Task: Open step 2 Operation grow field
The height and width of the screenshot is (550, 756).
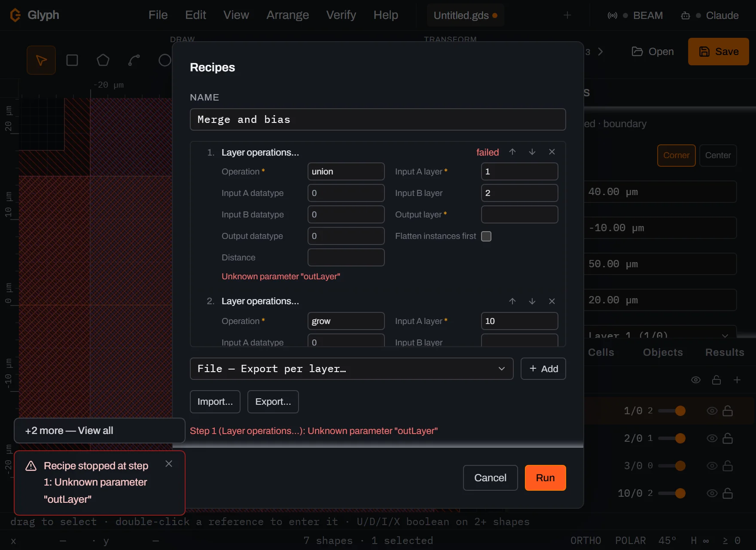Action: coord(346,321)
